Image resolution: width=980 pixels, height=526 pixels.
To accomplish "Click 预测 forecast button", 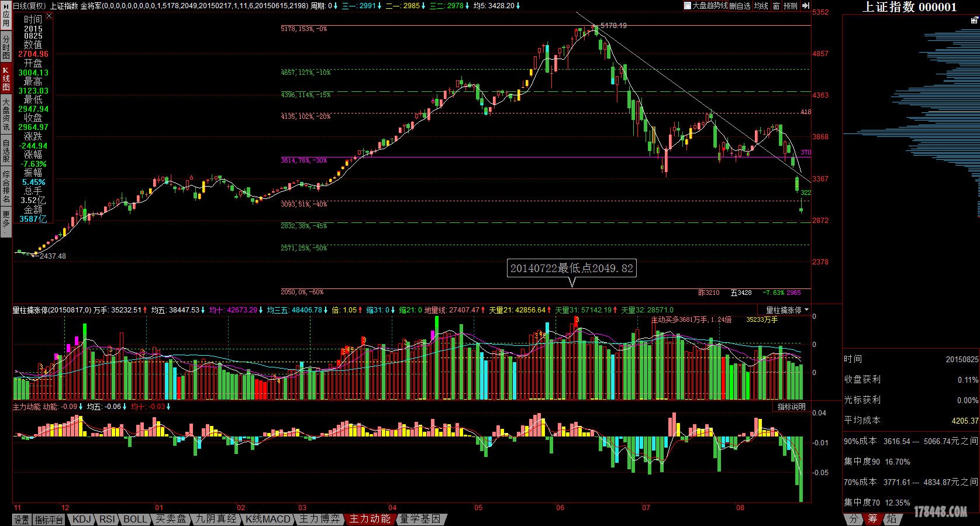I will (790, 5).
